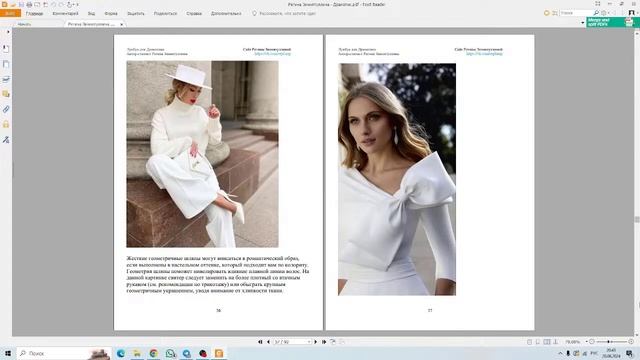The image size is (640, 360).
Task: Click the Windows taskbar search box
Action: [x=64, y=353]
